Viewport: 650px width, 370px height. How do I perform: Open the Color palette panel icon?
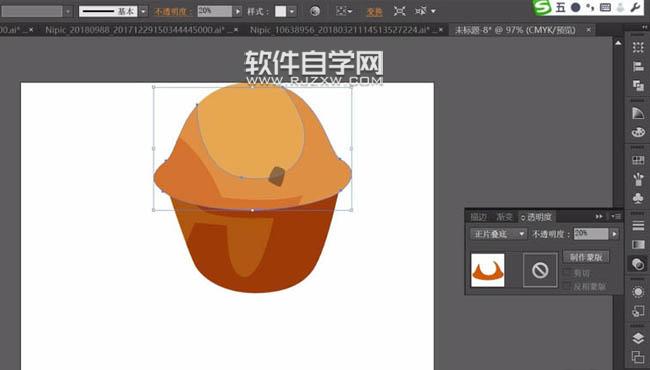(x=638, y=132)
